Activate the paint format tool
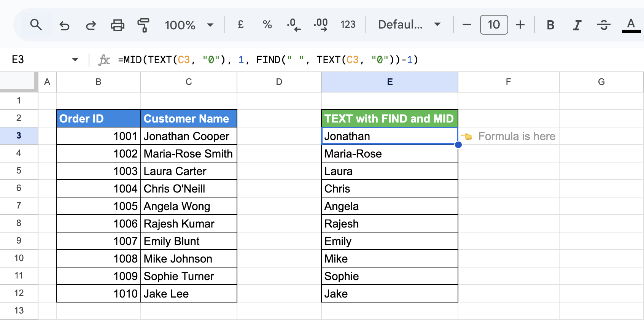This screenshot has height=320, width=644. 143,25
